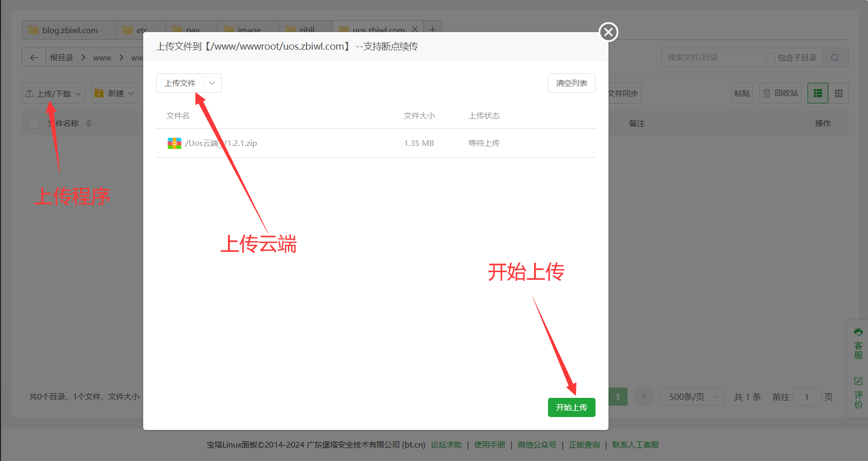Click the 上传文件 button in dialog
Viewport: 868px width, 461px height.
(x=180, y=83)
